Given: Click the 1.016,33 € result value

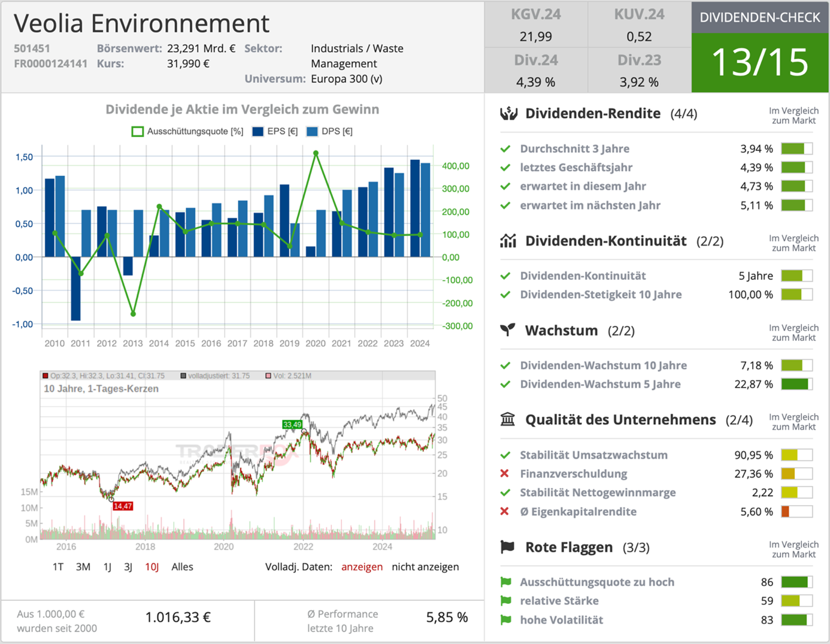Looking at the screenshot, I should [x=178, y=618].
